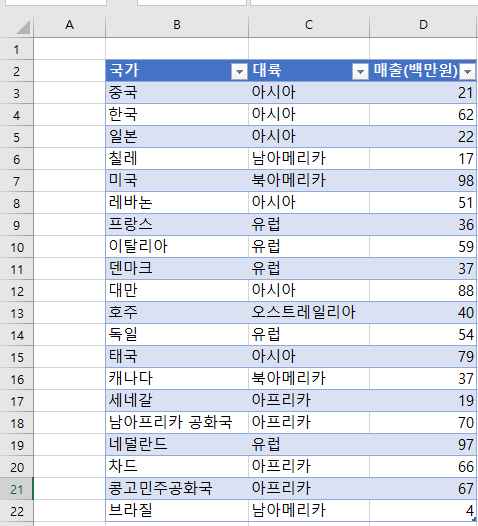478x526 pixels.
Task: Select the cell containing 캐나다
Action: (177, 379)
